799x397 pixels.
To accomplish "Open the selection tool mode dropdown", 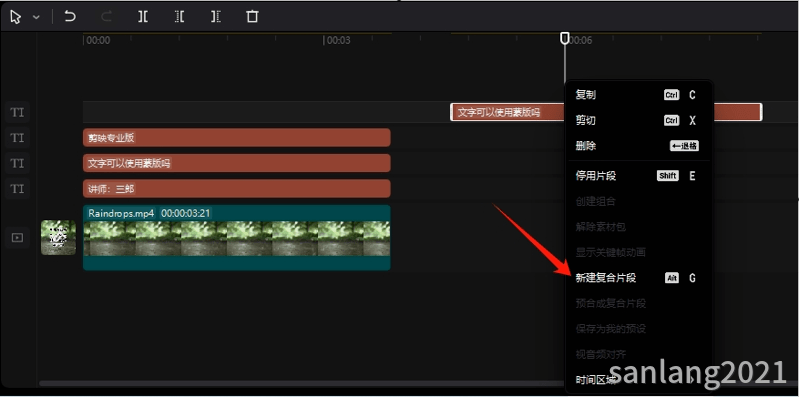I will click(x=36, y=17).
